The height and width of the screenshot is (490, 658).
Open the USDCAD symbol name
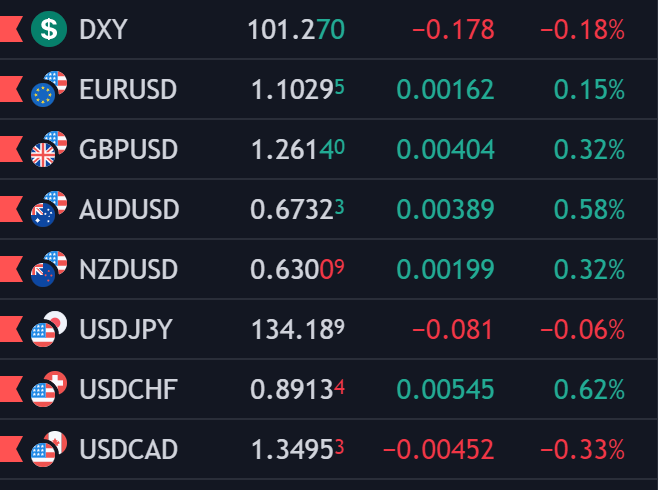pyautogui.click(x=128, y=450)
